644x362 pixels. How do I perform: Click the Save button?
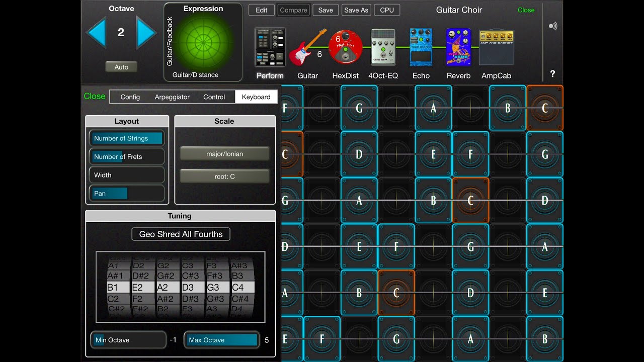coord(326,10)
